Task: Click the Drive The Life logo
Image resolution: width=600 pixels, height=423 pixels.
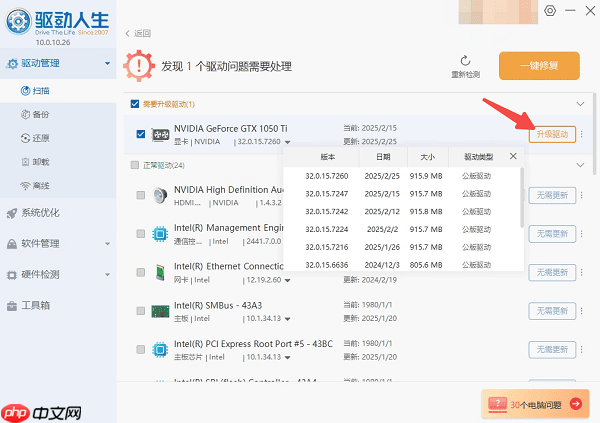Action: click(57, 23)
